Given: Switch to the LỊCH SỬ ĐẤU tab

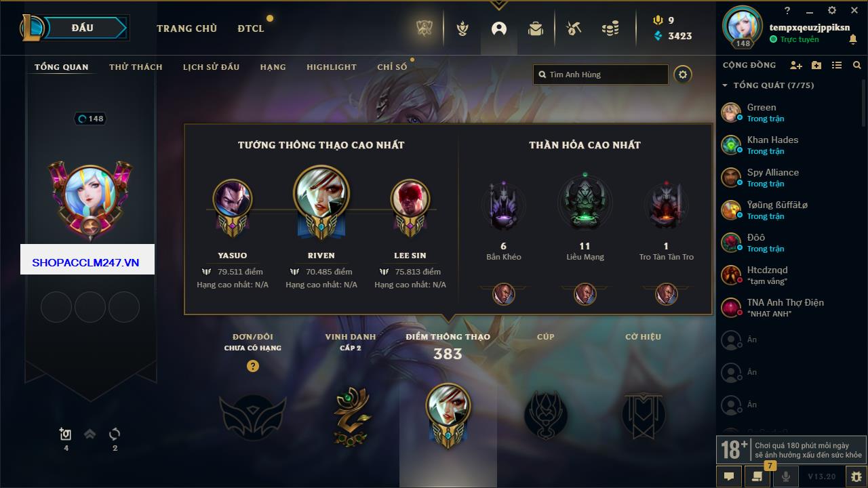Looking at the screenshot, I should click(x=211, y=67).
